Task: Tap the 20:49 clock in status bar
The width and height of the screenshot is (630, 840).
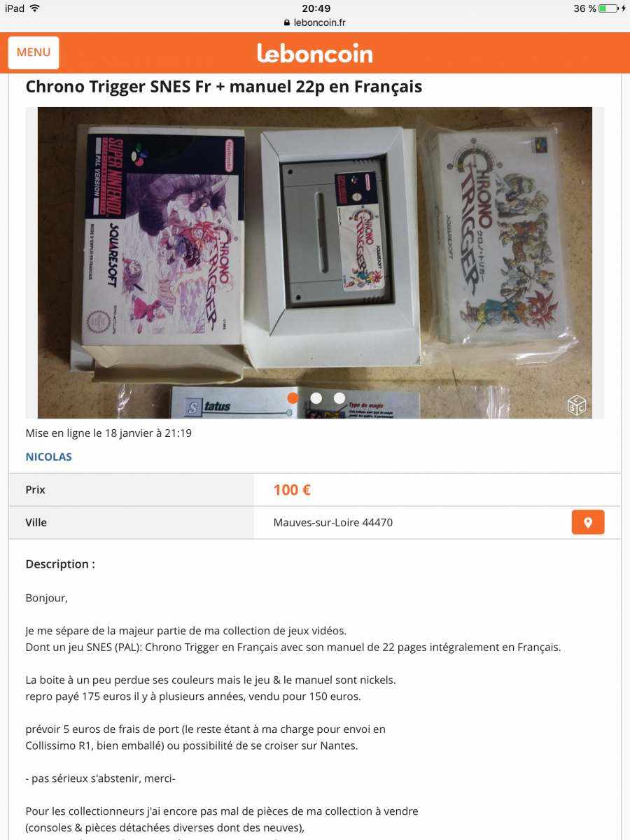Action: 316,8
